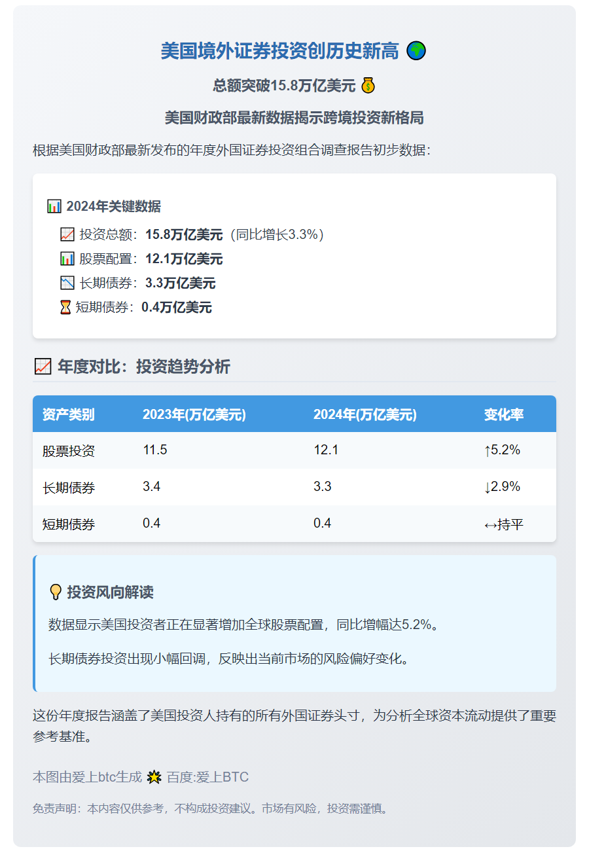Click the 2024年(万亿美元) column header

[x=365, y=414]
